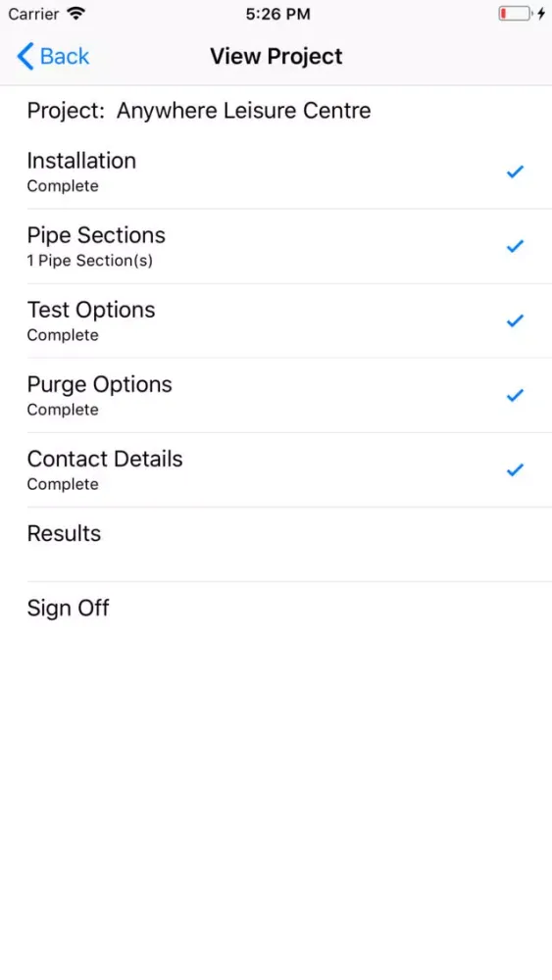Open Contact Details row
This screenshot has width=552, height=980.
pyautogui.click(x=276, y=469)
